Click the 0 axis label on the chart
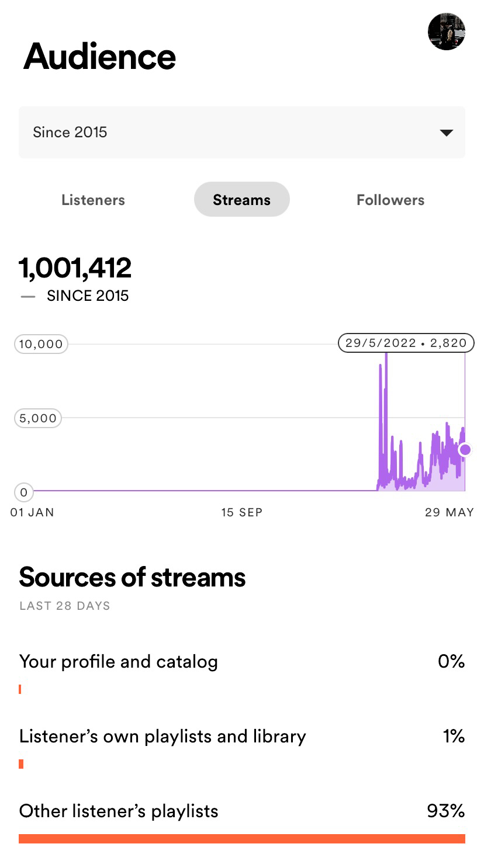Viewport: 484px width, 868px height. (23, 492)
